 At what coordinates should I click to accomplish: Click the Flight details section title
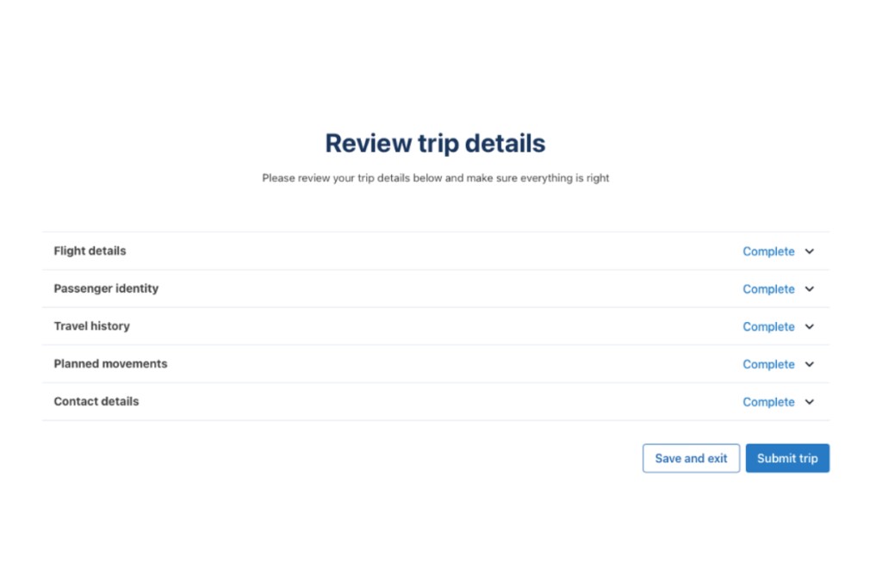click(90, 251)
